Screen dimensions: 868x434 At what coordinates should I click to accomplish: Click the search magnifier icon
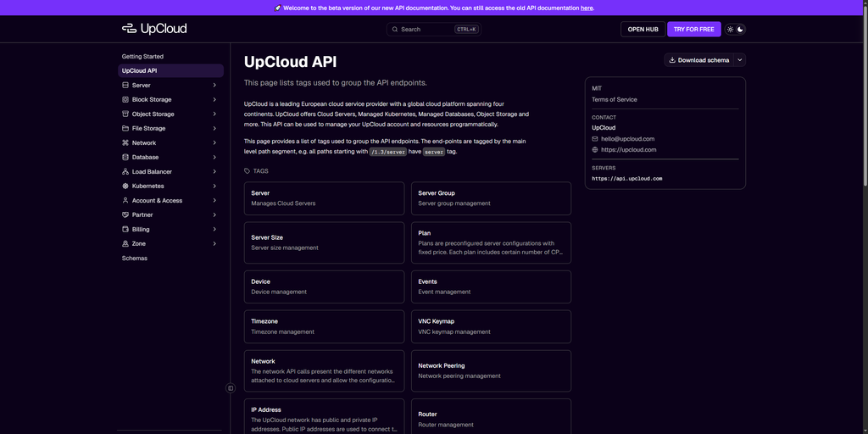tap(395, 30)
